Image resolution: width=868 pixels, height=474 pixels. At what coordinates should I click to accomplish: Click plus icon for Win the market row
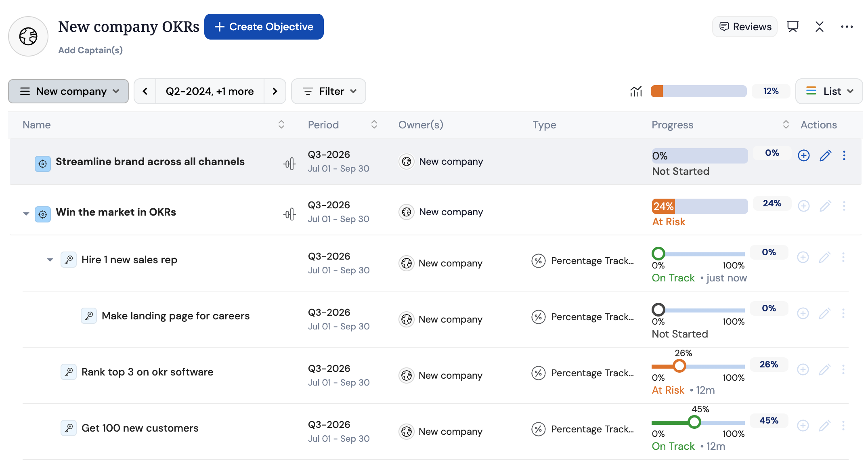(x=804, y=206)
